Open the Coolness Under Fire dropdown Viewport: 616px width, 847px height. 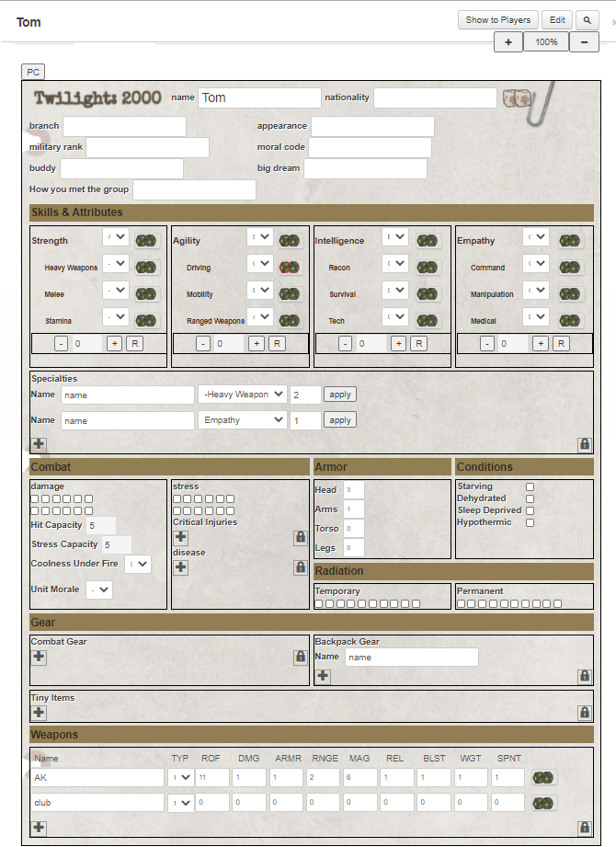point(138,564)
